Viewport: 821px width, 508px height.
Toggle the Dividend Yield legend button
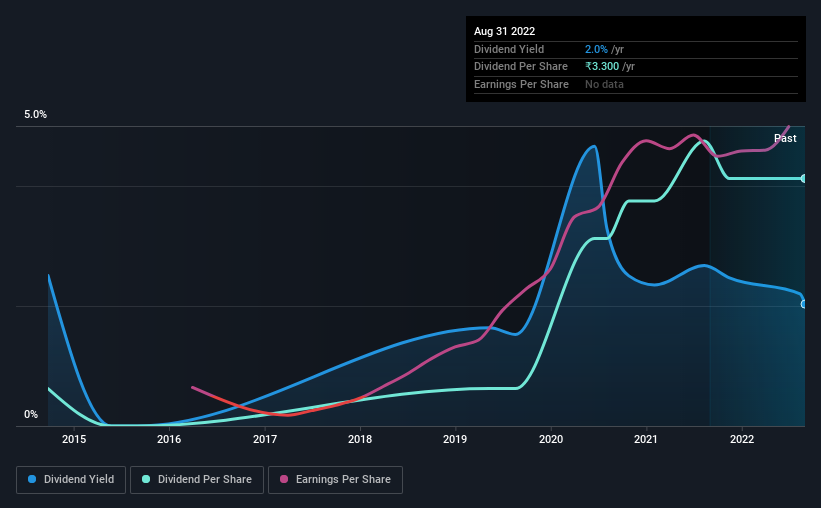[71, 480]
